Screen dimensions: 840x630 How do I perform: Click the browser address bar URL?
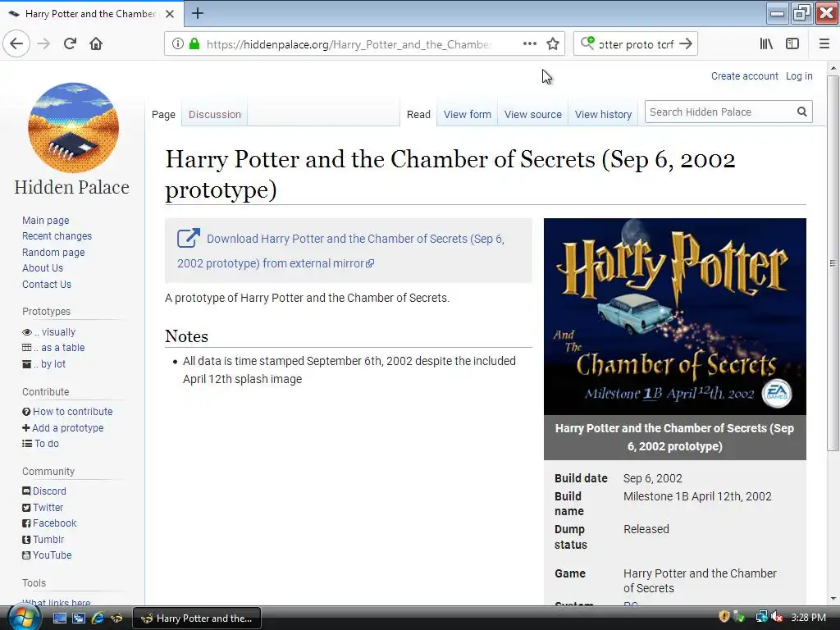pos(348,44)
